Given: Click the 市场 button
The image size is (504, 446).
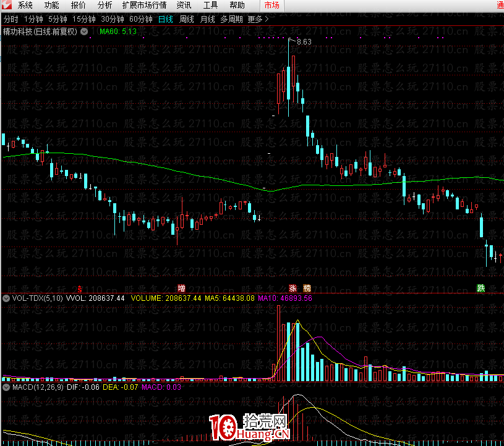Looking at the screenshot, I should 271,5.
